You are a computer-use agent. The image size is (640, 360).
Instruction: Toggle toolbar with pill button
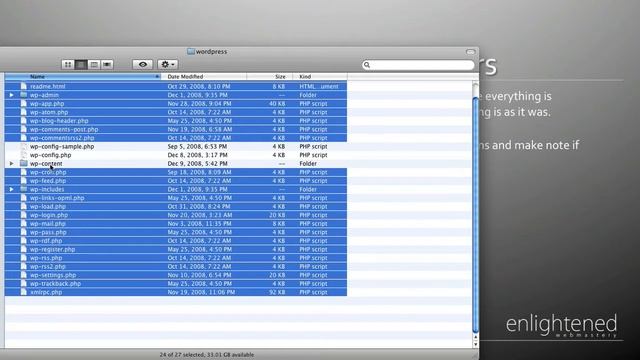pyautogui.click(x=470, y=52)
